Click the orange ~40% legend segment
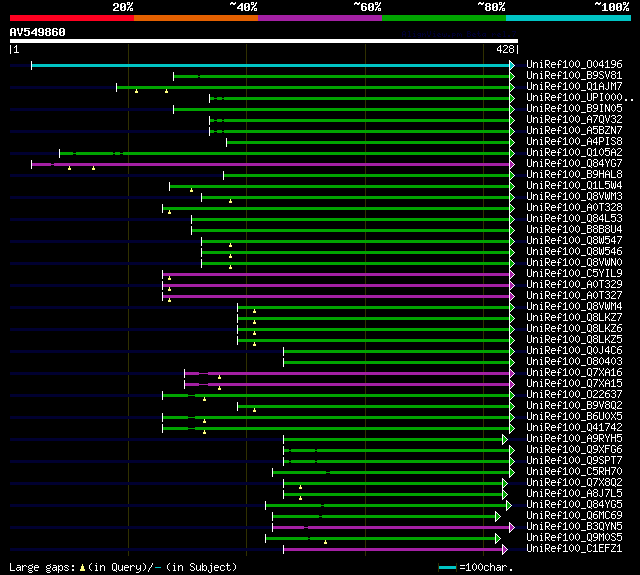 (x=196, y=18)
